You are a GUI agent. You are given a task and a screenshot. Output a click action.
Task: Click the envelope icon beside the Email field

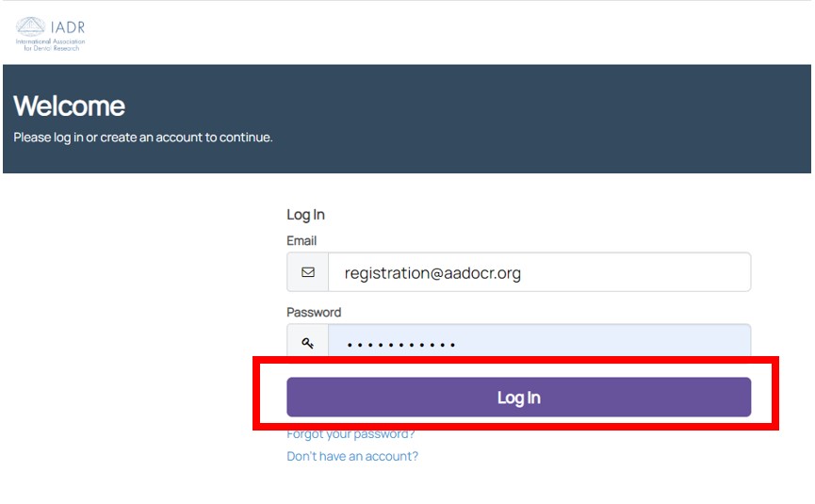[308, 272]
